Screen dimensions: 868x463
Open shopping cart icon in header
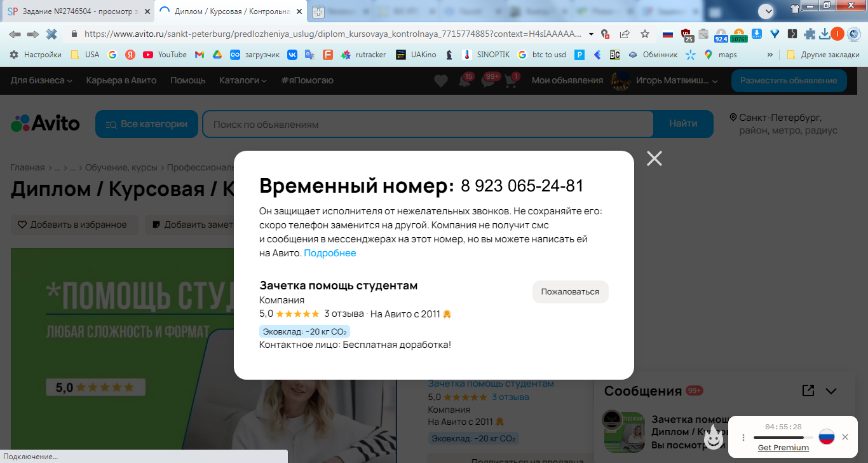click(x=512, y=81)
